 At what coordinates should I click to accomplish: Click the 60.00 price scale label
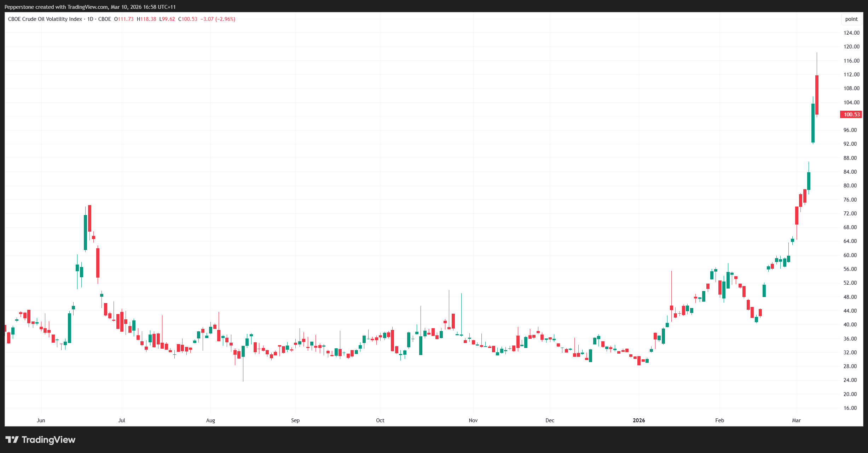click(850, 255)
